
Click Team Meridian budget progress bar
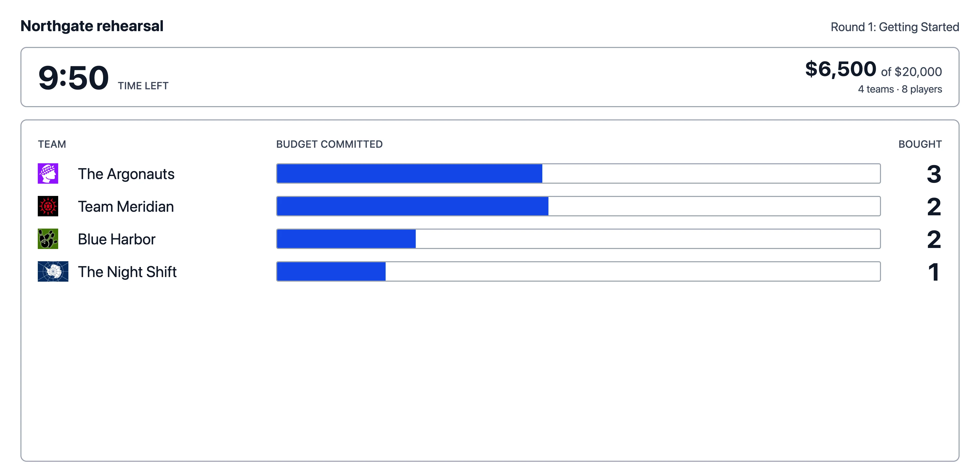578,206
